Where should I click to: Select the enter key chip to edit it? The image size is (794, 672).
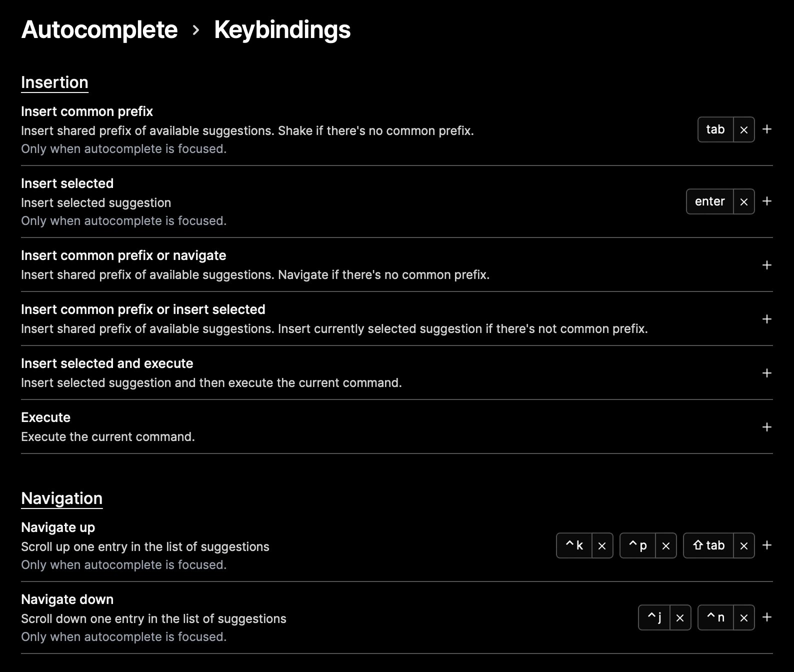(x=709, y=201)
